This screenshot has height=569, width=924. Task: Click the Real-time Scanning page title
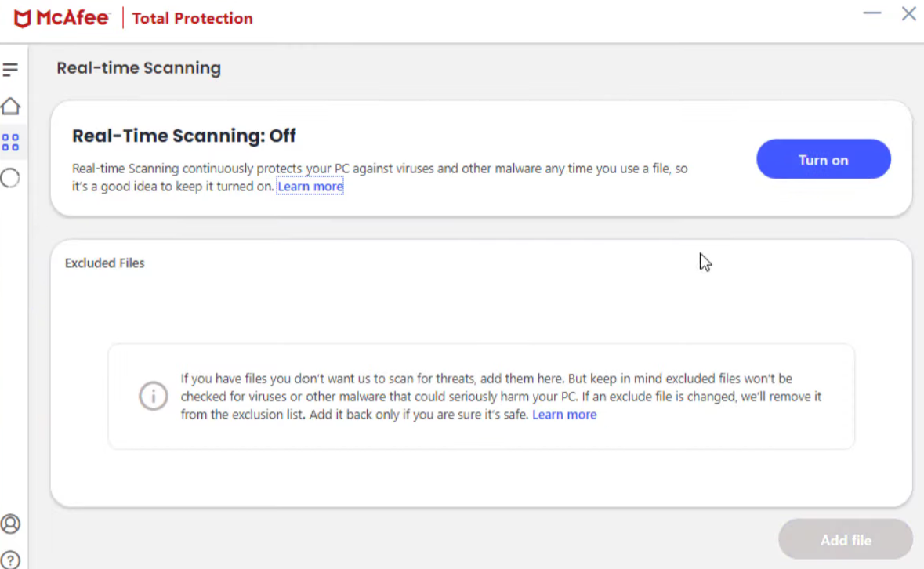click(x=138, y=68)
